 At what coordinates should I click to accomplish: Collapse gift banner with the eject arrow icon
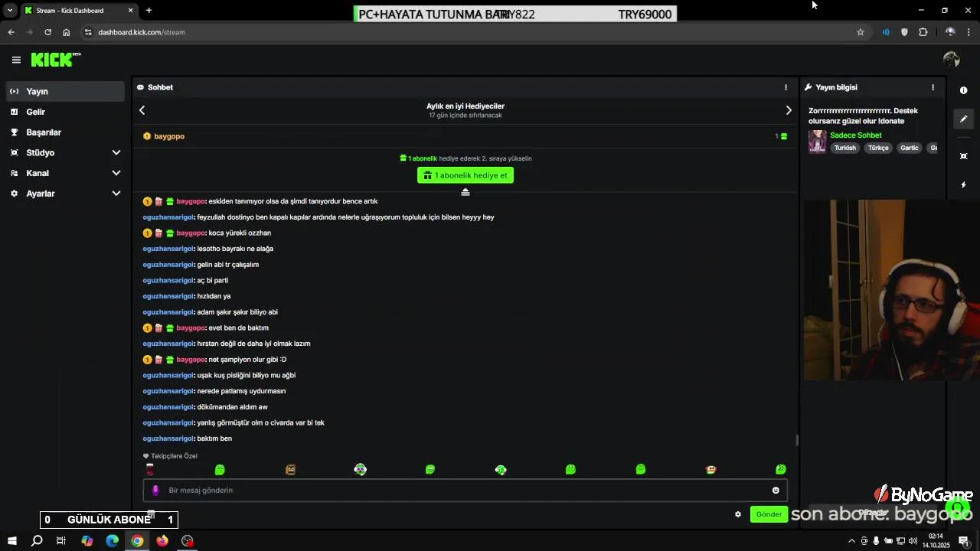pos(465,192)
